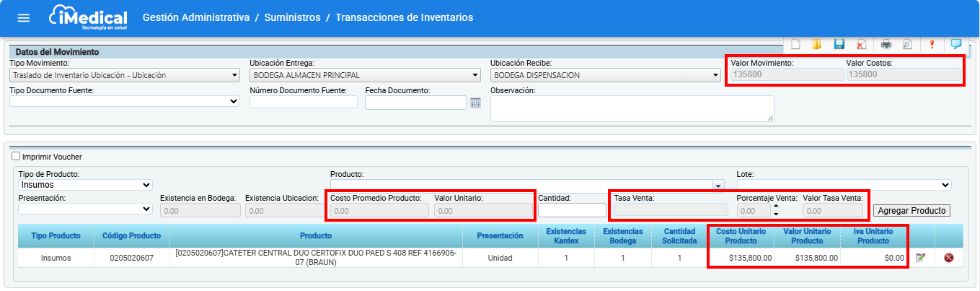
Task: Click the document search magnifier icon
Action: pos(907,45)
